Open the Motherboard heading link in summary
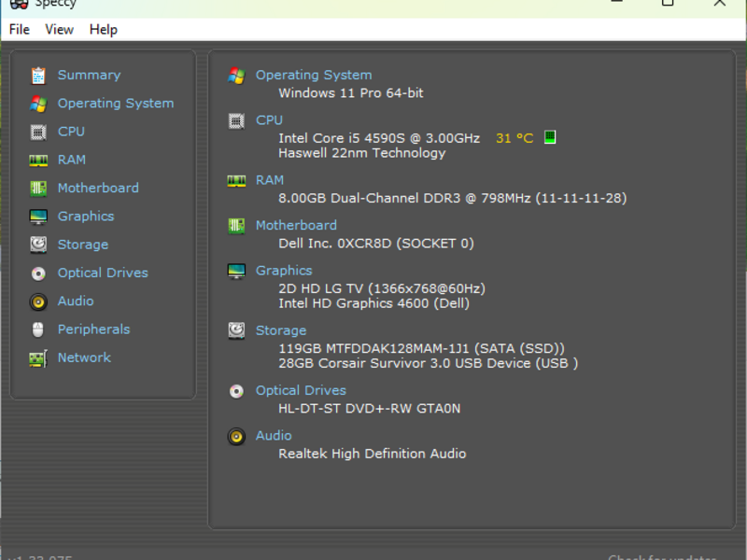Viewport: 747px width, 560px height. (296, 225)
